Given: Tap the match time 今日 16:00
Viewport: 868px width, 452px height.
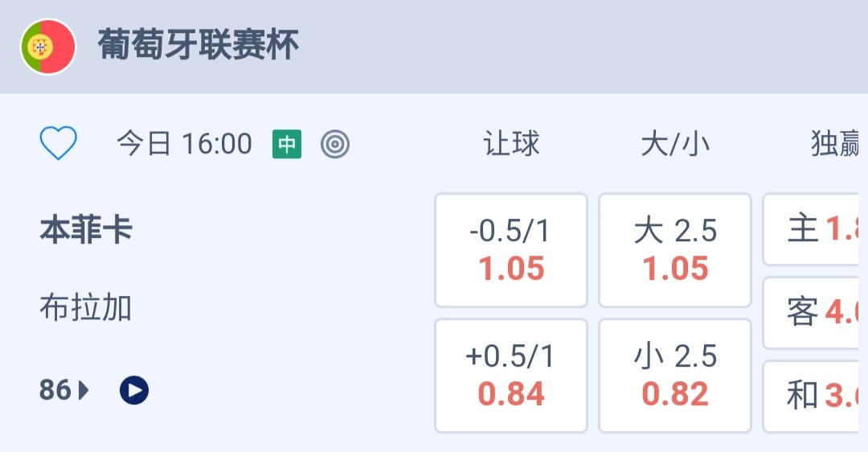Looking at the screenshot, I should 184,144.
